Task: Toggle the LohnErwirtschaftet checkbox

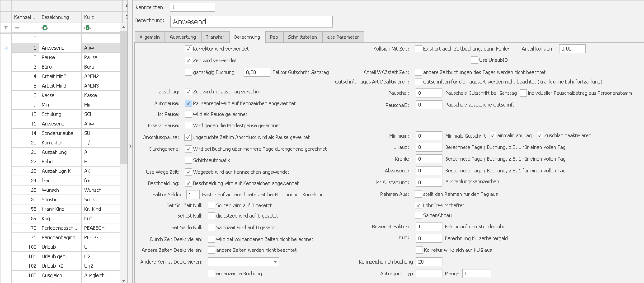Action: pos(418,205)
